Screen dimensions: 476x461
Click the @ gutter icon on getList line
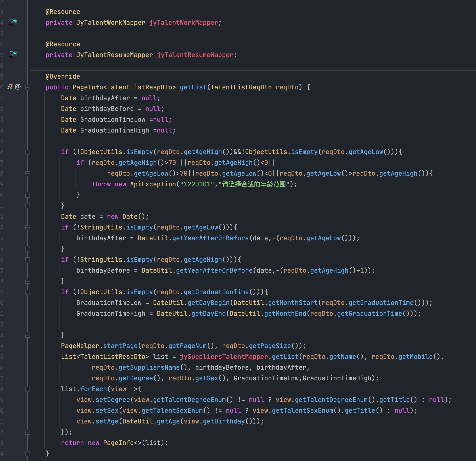pyautogui.click(x=18, y=87)
